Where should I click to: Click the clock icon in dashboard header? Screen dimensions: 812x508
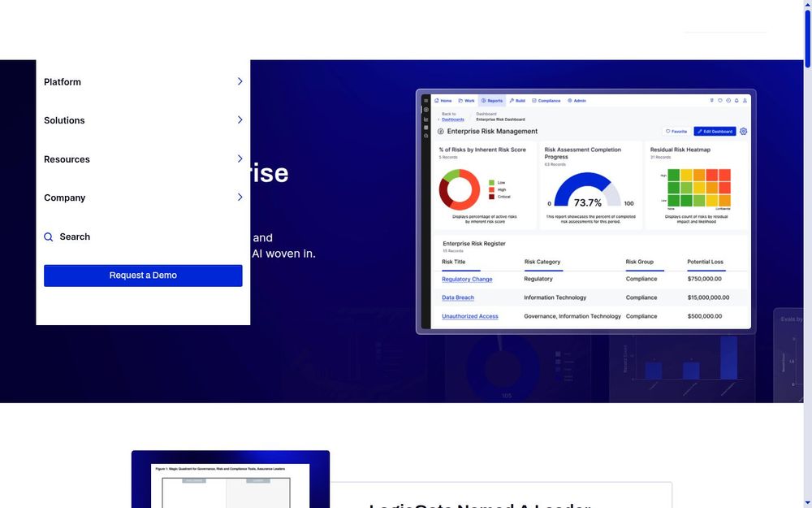pyautogui.click(x=728, y=101)
